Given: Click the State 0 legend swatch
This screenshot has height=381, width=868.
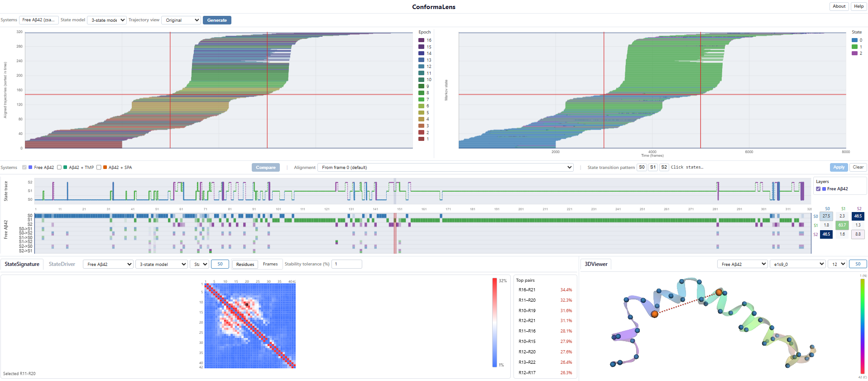Looking at the screenshot, I should tap(854, 40).
